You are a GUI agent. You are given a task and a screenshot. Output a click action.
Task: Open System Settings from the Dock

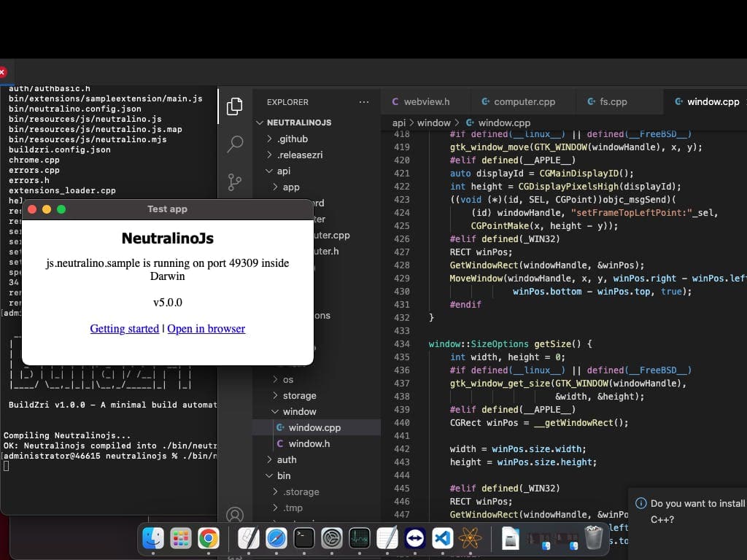click(331, 538)
